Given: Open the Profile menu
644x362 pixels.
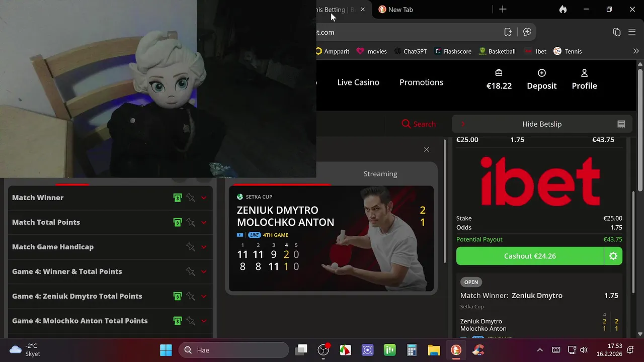Looking at the screenshot, I should 584,79.
